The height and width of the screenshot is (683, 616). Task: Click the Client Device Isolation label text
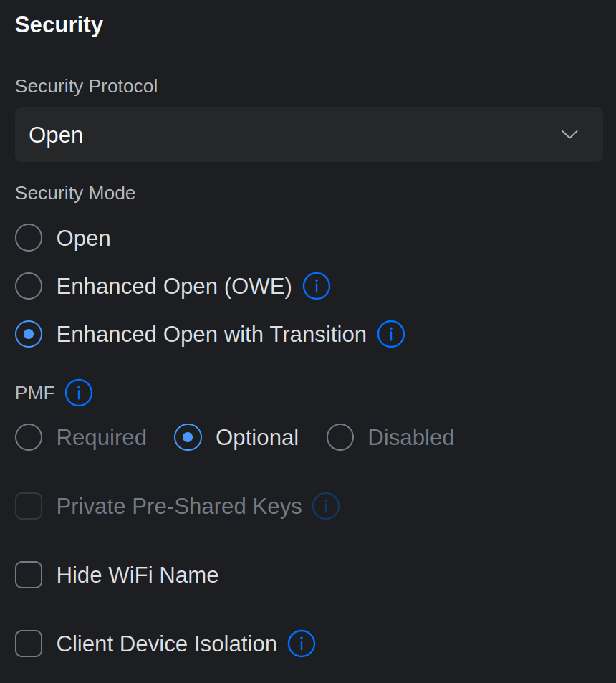167,644
